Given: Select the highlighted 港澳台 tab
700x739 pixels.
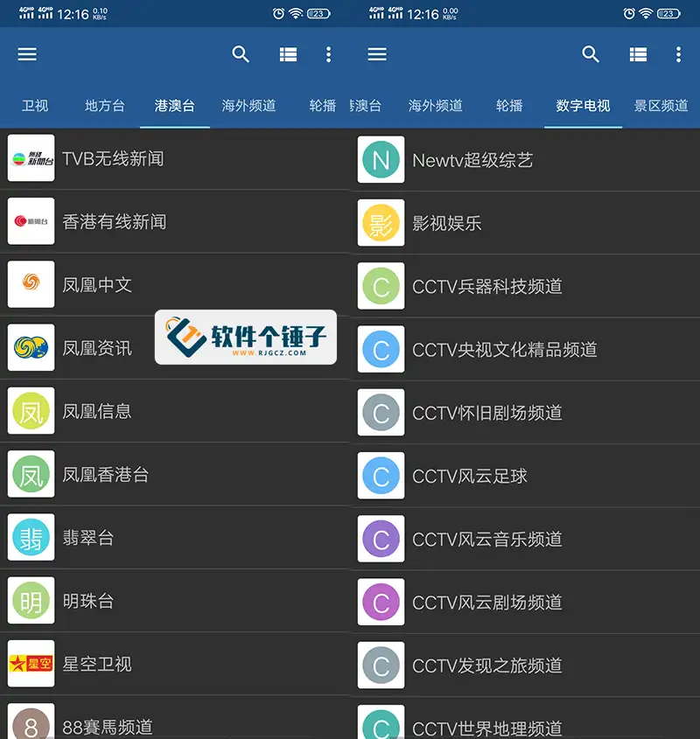Looking at the screenshot, I should coord(174,106).
